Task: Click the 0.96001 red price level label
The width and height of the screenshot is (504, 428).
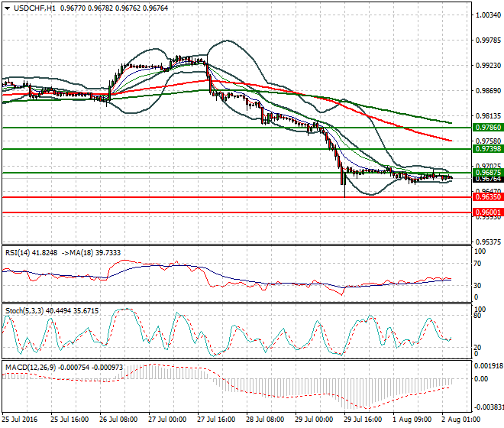Action: pyautogui.click(x=488, y=212)
